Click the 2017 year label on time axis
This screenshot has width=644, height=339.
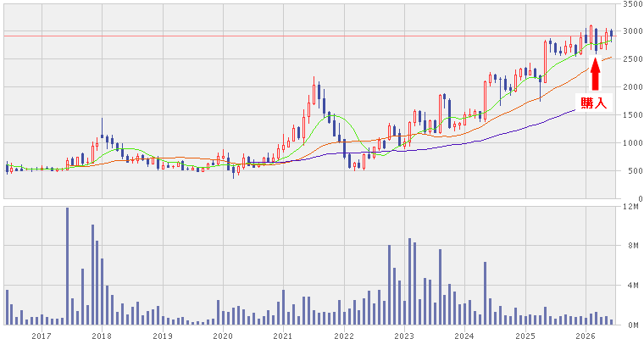42,336
